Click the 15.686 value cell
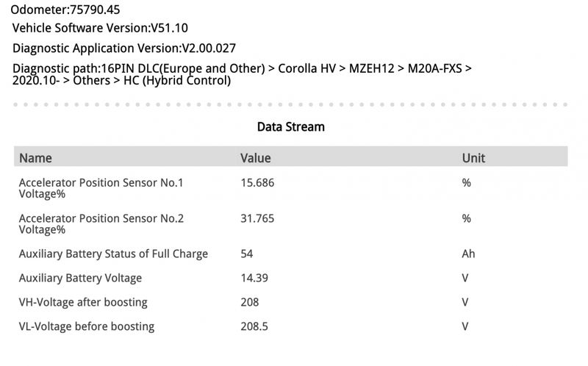588x366 pixels. (x=257, y=182)
